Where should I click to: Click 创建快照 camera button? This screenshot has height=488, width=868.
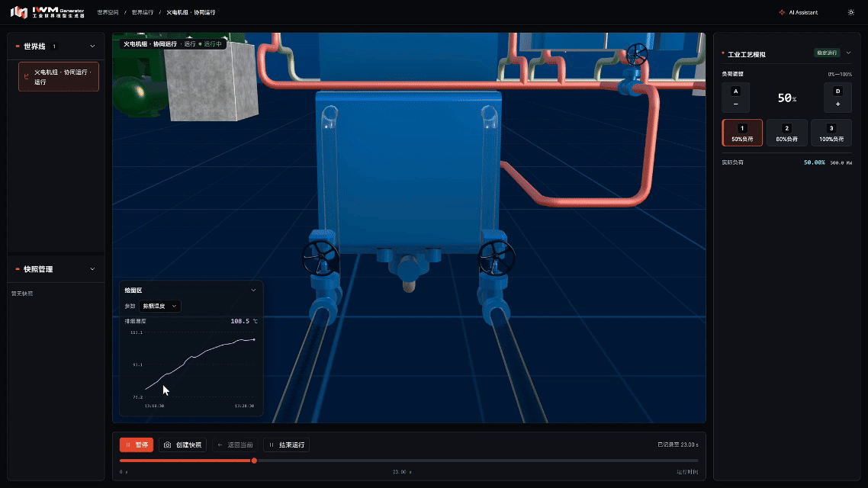click(183, 445)
